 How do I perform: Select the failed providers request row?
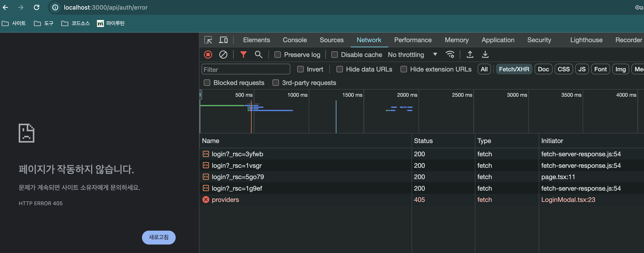(422, 200)
